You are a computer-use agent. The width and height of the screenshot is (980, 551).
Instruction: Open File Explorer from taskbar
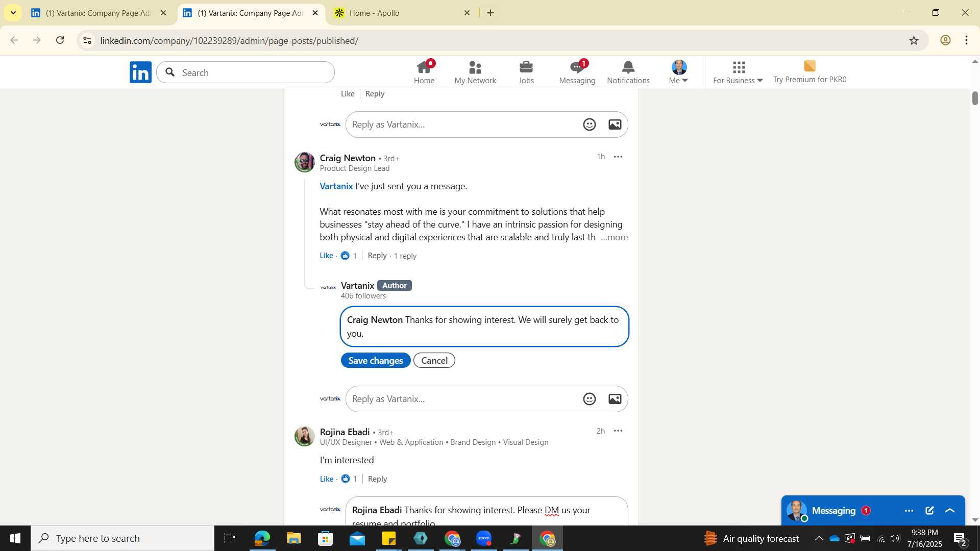[294, 538]
